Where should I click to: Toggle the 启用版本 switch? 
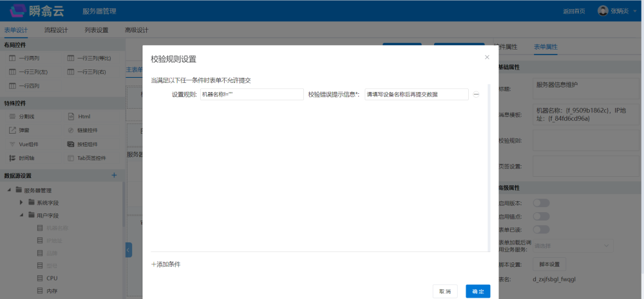click(x=540, y=203)
